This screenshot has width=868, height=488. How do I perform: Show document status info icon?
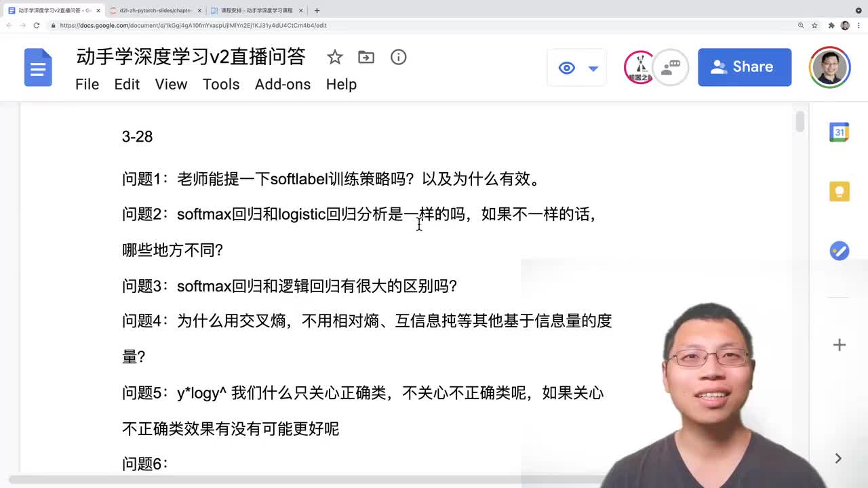[x=399, y=57]
